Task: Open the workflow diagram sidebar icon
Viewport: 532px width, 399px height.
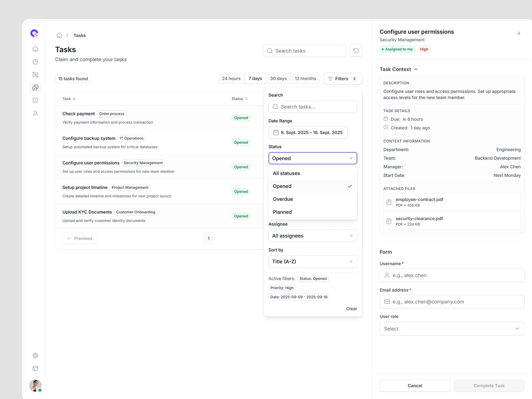Action: click(35, 75)
